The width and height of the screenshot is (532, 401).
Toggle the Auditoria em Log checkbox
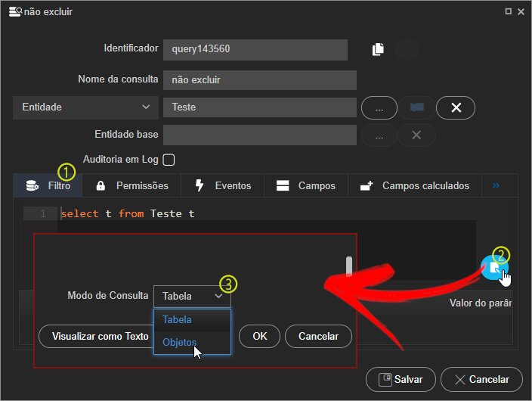click(x=169, y=160)
